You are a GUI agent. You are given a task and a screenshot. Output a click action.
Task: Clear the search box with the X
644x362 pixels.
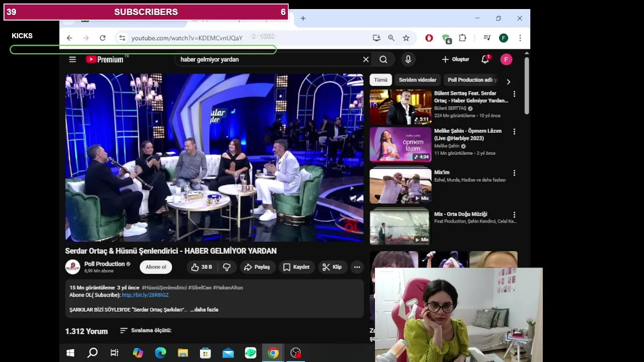point(366,59)
